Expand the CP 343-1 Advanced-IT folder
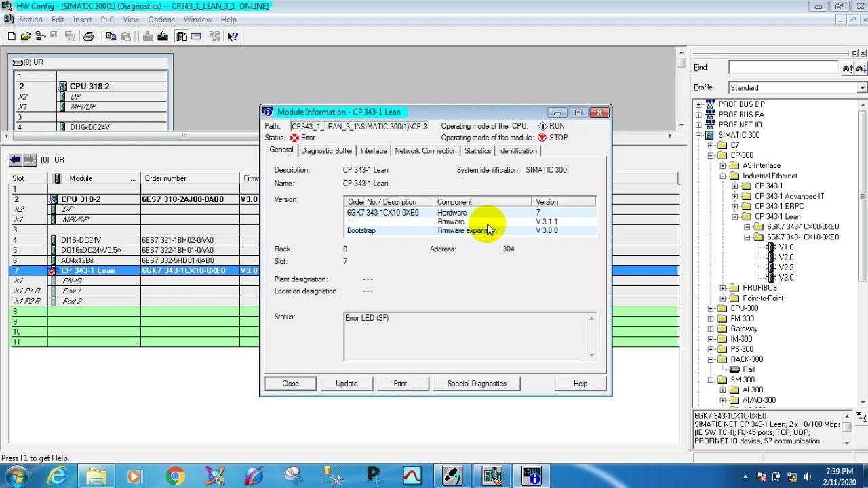Screen dimensions: 868x488 735,197
